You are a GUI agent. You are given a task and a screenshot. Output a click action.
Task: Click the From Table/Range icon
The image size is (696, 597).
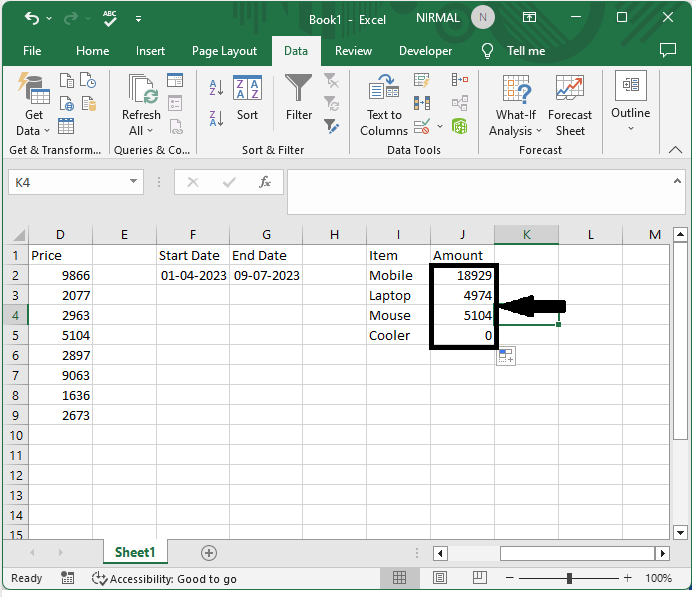pyautogui.click(x=66, y=127)
